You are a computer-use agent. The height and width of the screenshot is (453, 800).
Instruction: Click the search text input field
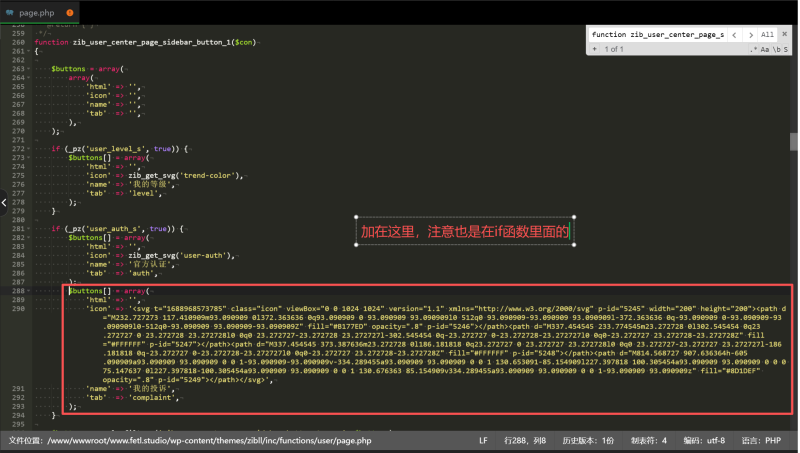pos(656,34)
